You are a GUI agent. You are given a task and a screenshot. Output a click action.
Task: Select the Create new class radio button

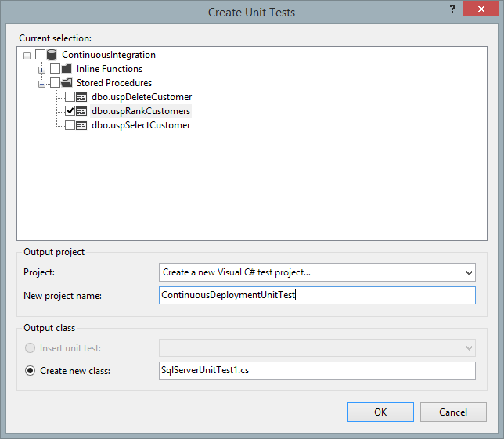[x=31, y=370]
